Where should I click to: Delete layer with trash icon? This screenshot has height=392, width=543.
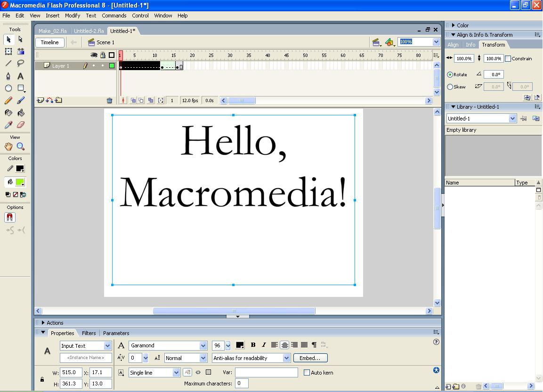(x=109, y=100)
